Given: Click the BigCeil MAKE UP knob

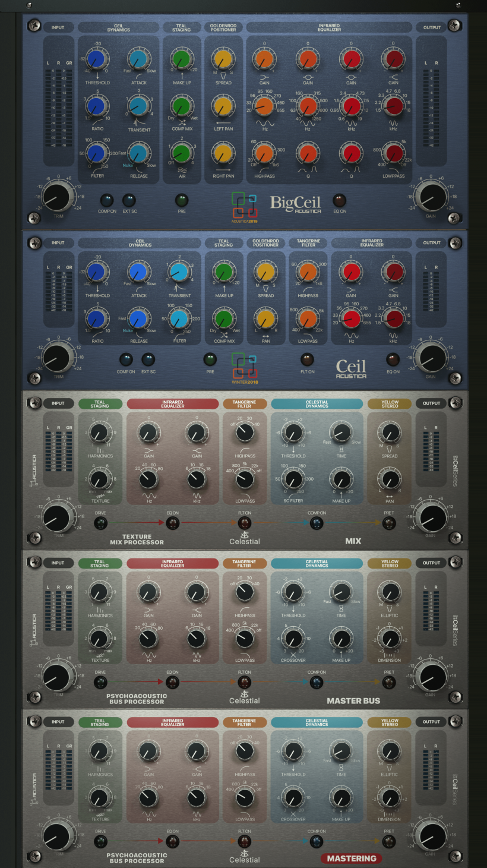Looking at the screenshot, I should tap(181, 59).
